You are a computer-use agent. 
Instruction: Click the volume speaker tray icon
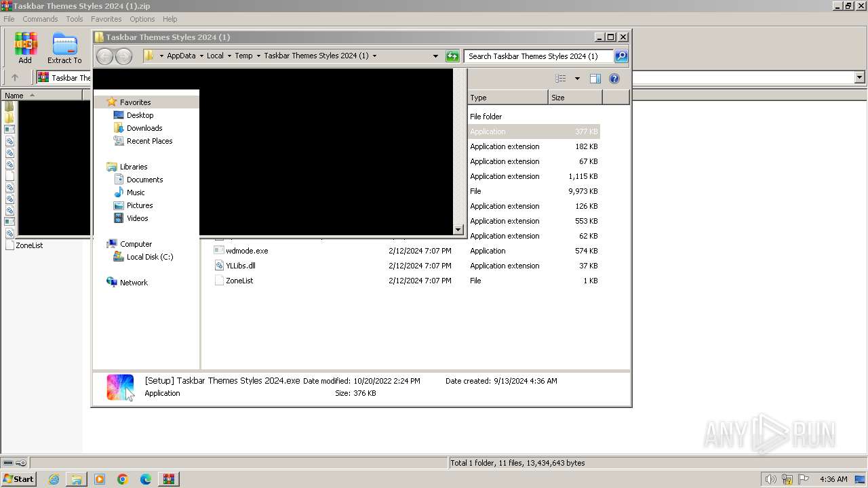pyautogui.click(x=771, y=479)
